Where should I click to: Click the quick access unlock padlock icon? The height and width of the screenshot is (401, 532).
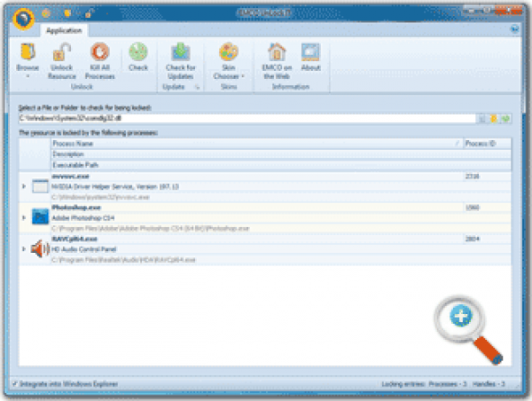point(89,13)
